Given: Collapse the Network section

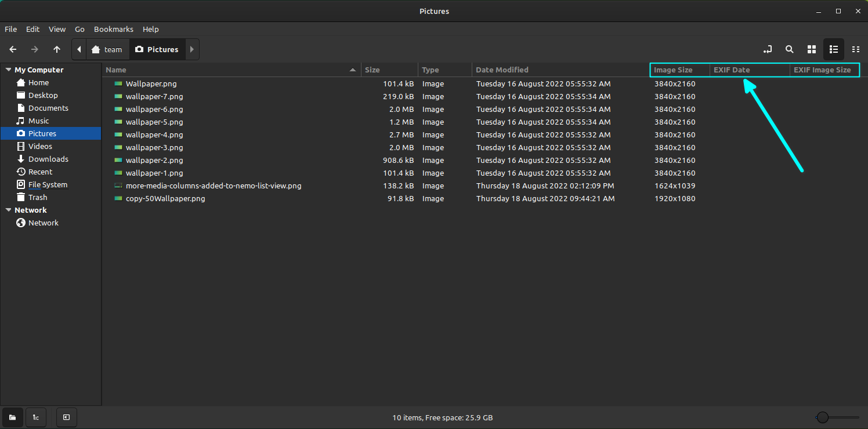Looking at the screenshot, I should [9, 210].
